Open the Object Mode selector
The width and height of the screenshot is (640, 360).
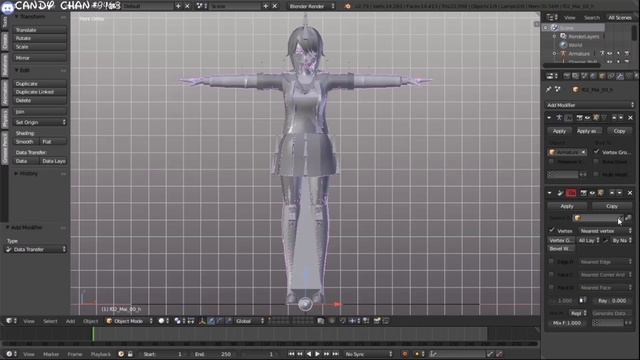(129, 321)
